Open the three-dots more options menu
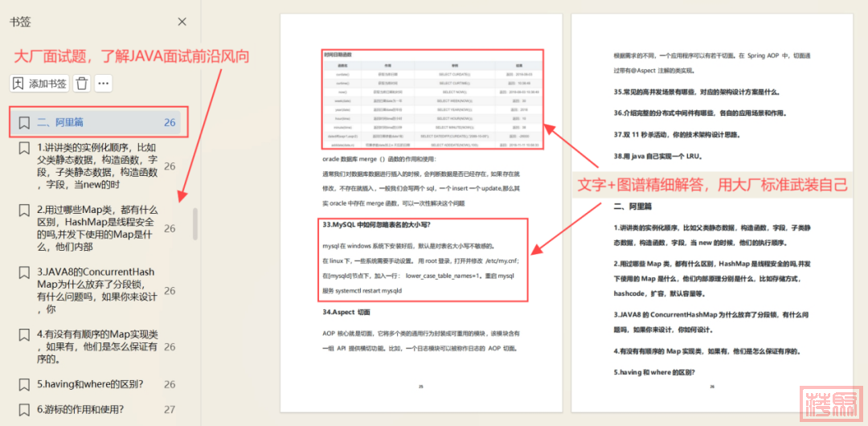This screenshot has width=868, height=426. coord(104,83)
